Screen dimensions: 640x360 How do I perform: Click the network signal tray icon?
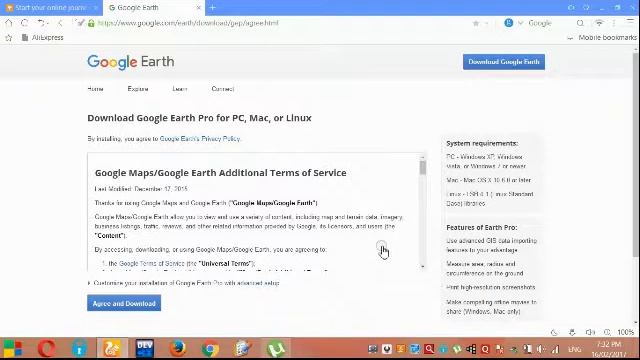point(555,349)
